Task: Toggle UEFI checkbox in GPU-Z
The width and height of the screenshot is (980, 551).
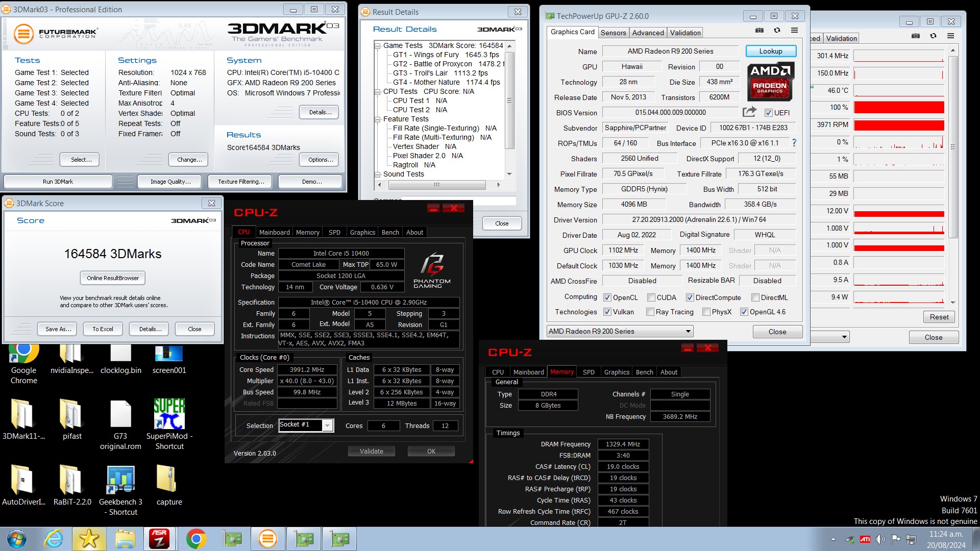Action: [x=768, y=113]
